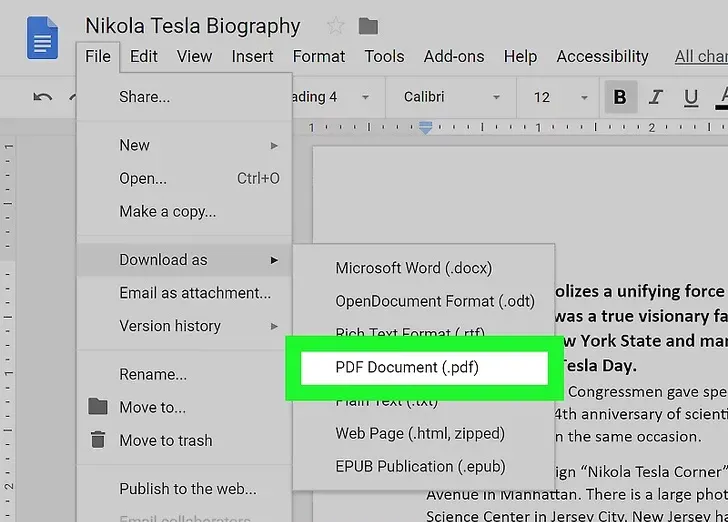Click the blue indent marker on ruler
Image resolution: width=728 pixels, height=522 pixels.
click(426, 127)
